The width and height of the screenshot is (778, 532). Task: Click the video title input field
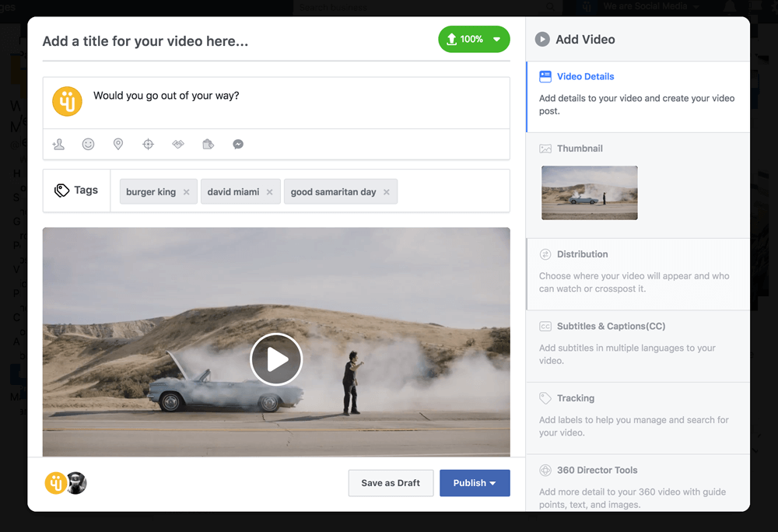(x=233, y=41)
